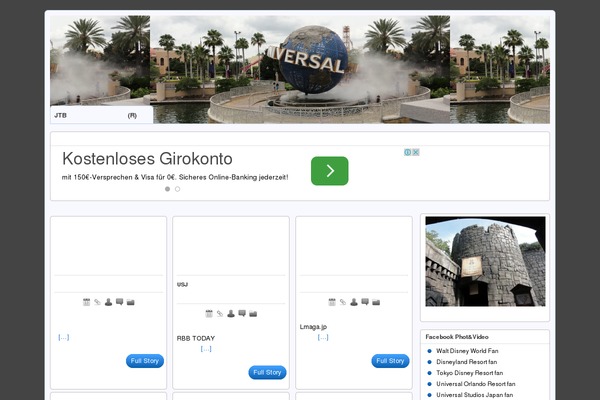
Task: Open Full Story for the Lmaga.jp article
Action: pyautogui.click(x=390, y=361)
